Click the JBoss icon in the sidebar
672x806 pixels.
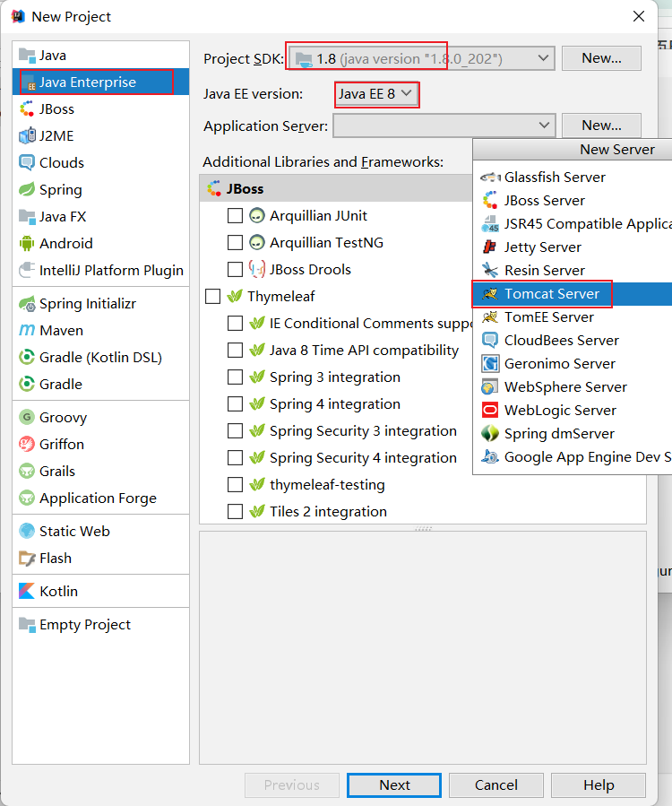pos(27,109)
